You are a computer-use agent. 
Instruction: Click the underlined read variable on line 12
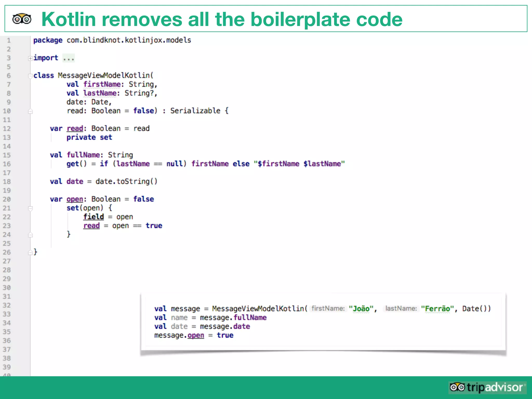(75, 129)
